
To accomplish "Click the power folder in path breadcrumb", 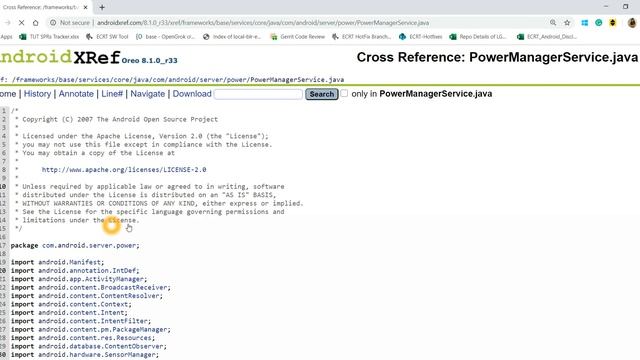I will [236, 80].
